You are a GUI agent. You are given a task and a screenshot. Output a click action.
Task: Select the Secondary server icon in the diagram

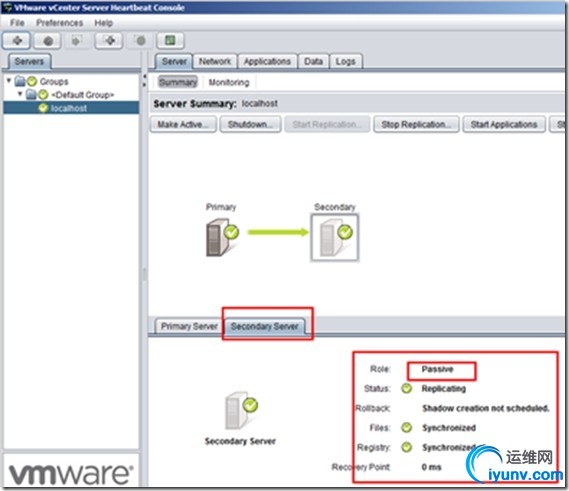point(335,237)
